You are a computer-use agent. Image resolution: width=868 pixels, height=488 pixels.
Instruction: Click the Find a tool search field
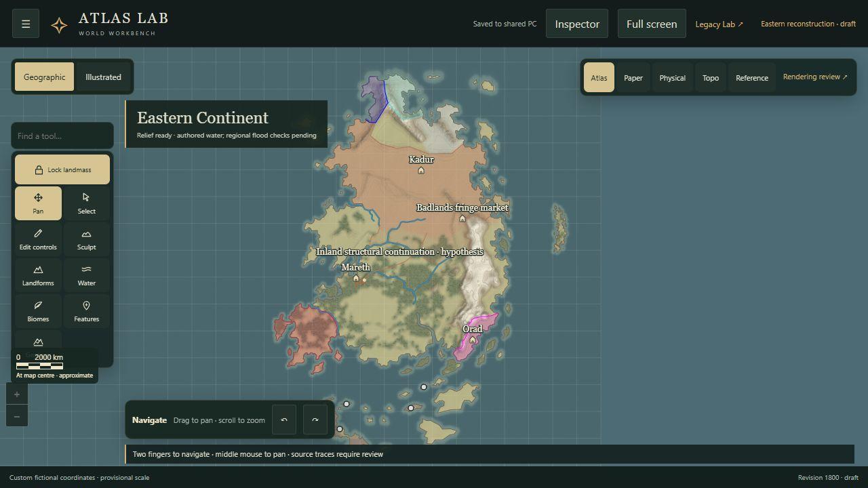click(x=62, y=136)
